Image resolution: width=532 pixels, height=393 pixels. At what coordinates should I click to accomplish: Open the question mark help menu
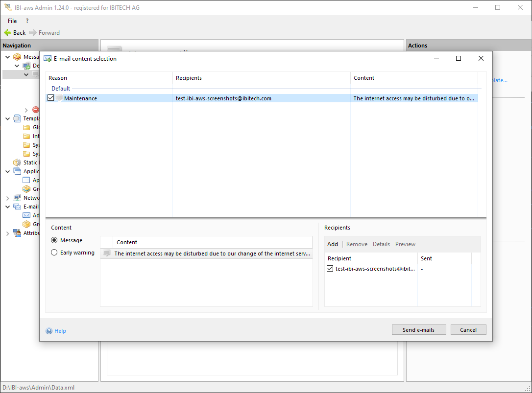[x=27, y=21]
